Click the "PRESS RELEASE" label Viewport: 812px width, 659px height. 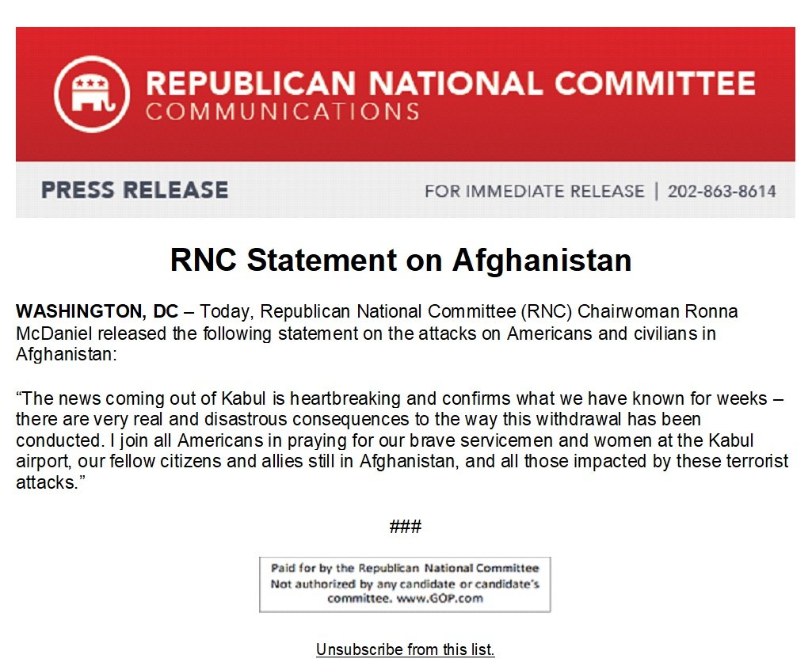pyautogui.click(x=135, y=190)
